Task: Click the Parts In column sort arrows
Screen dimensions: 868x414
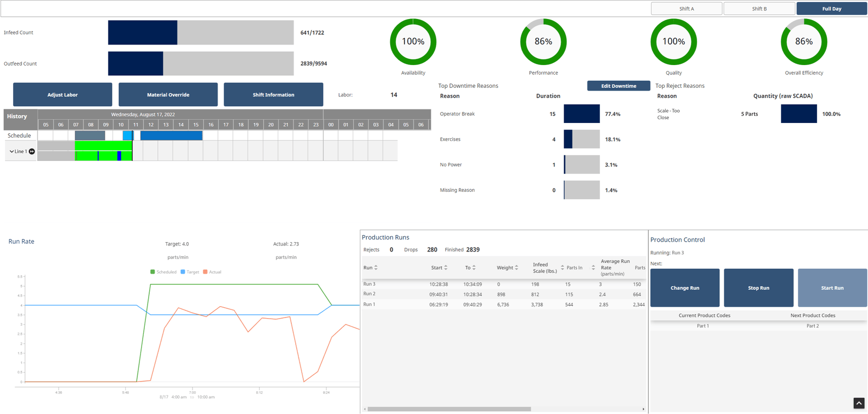Action: (593, 268)
